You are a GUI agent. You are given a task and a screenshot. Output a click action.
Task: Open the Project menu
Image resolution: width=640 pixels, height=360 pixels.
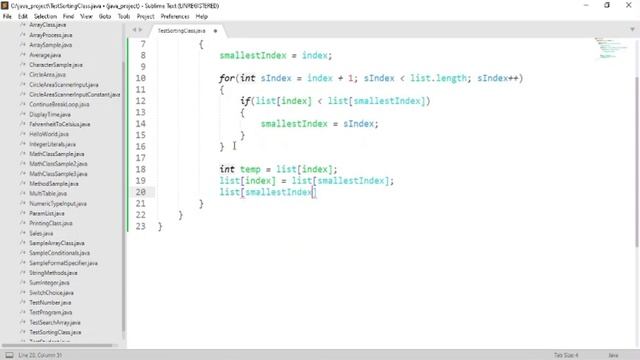146,16
